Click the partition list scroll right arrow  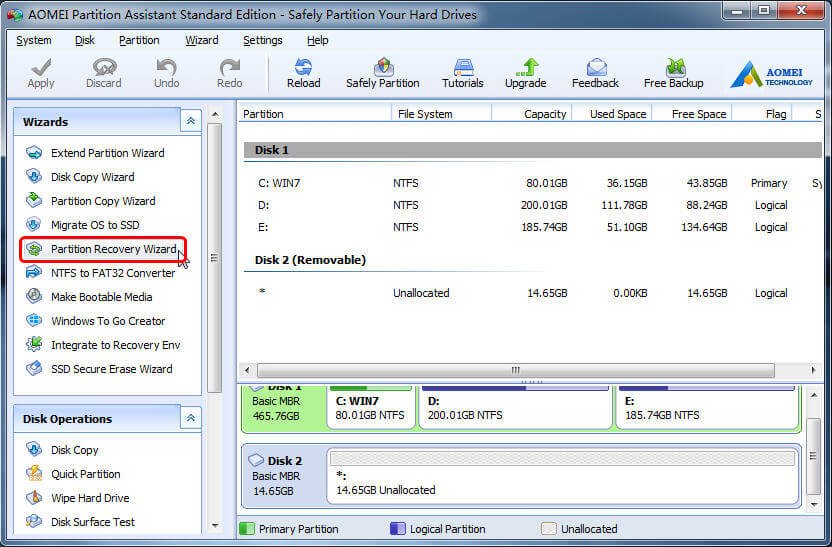[x=813, y=370]
